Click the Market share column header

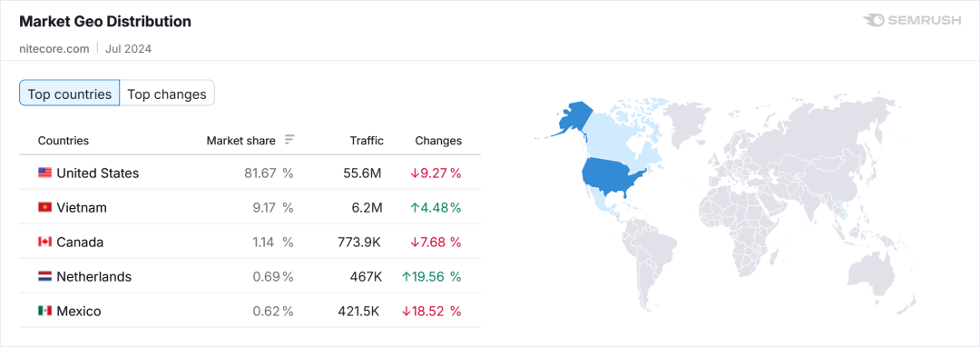click(240, 141)
